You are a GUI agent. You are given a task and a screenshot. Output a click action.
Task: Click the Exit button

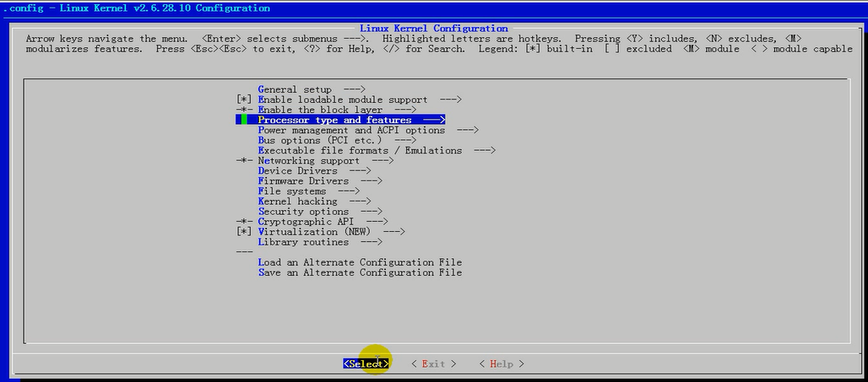(x=433, y=363)
